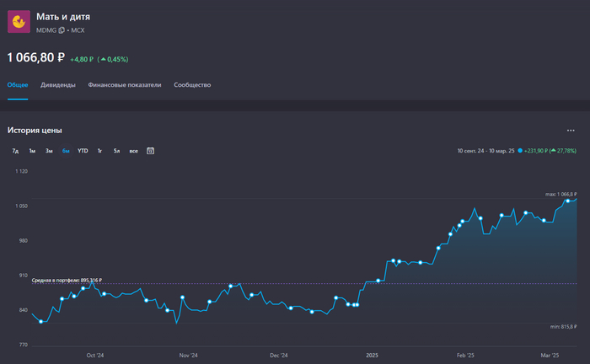The height and width of the screenshot is (364, 590).
Task: Go to the Сообщество tab
Action: [192, 85]
